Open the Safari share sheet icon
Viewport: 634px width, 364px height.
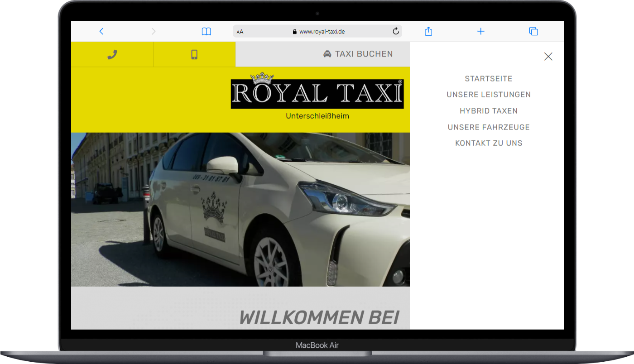point(428,31)
